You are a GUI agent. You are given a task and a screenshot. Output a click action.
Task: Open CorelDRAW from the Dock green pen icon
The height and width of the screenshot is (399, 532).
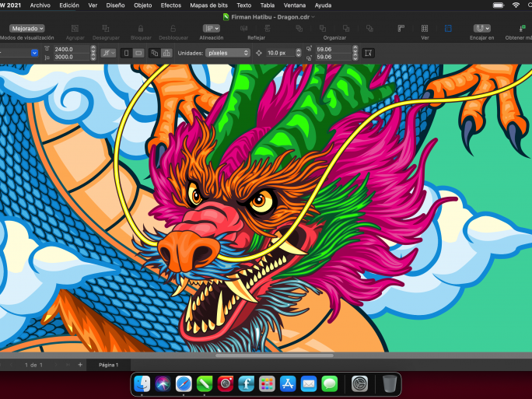(x=205, y=383)
